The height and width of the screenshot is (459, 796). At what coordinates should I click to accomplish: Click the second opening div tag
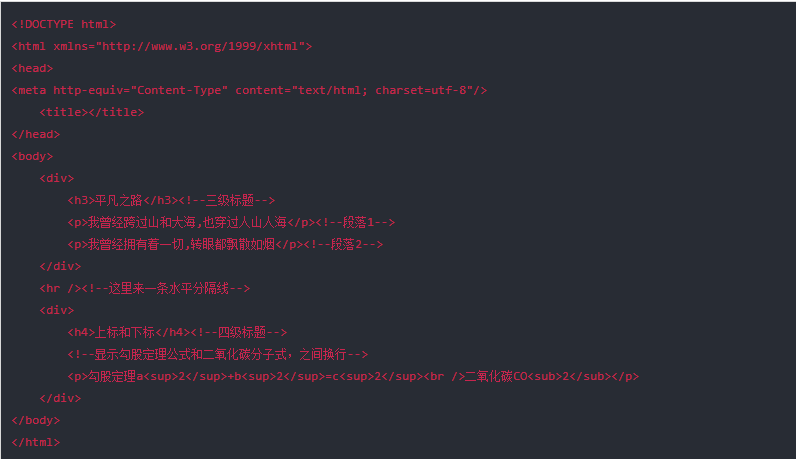click(x=57, y=310)
